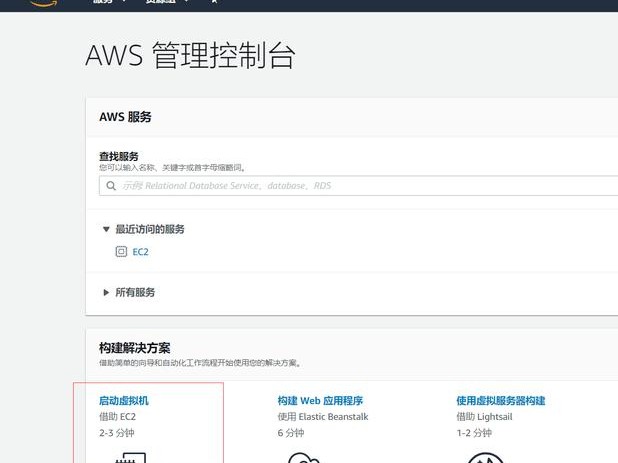
Task: Open the 构建 Web 应用程序 link
Action: click(320, 401)
